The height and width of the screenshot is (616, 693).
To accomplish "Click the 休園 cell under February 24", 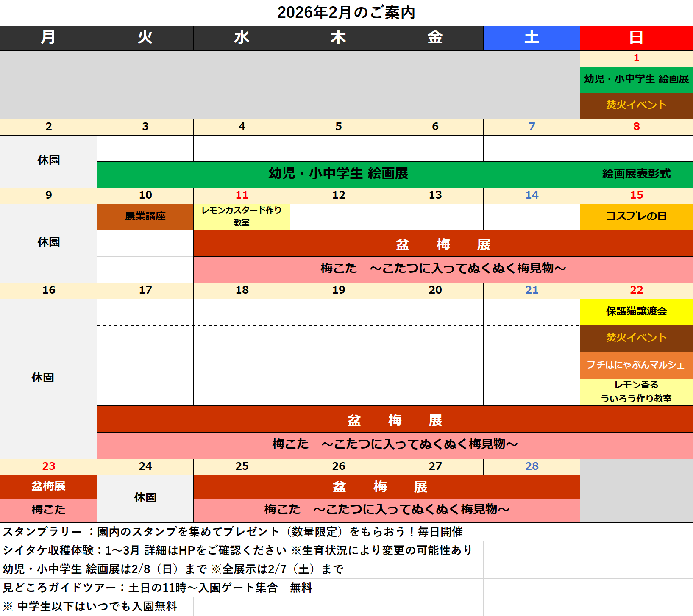I will click(x=145, y=498).
